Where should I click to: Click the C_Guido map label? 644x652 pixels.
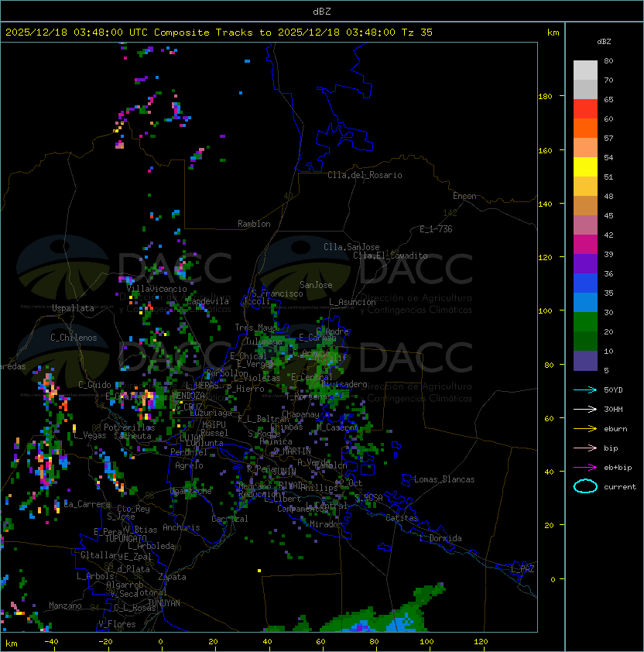click(x=94, y=385)
